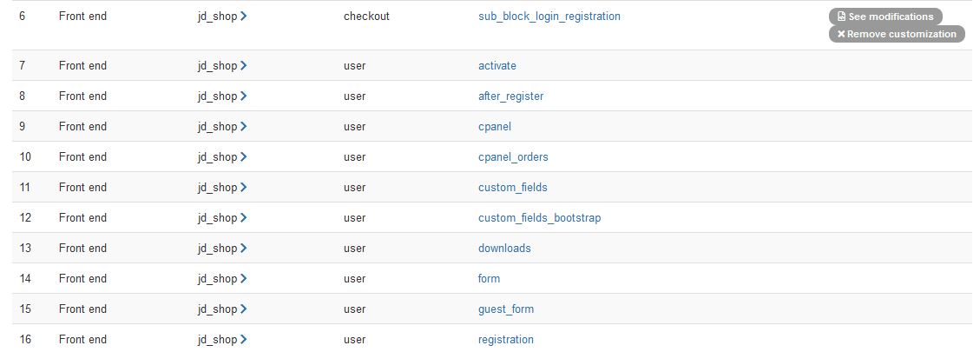Click the jd_shop chevron in row 15
The image size is (980, 352).
point(244,309)
